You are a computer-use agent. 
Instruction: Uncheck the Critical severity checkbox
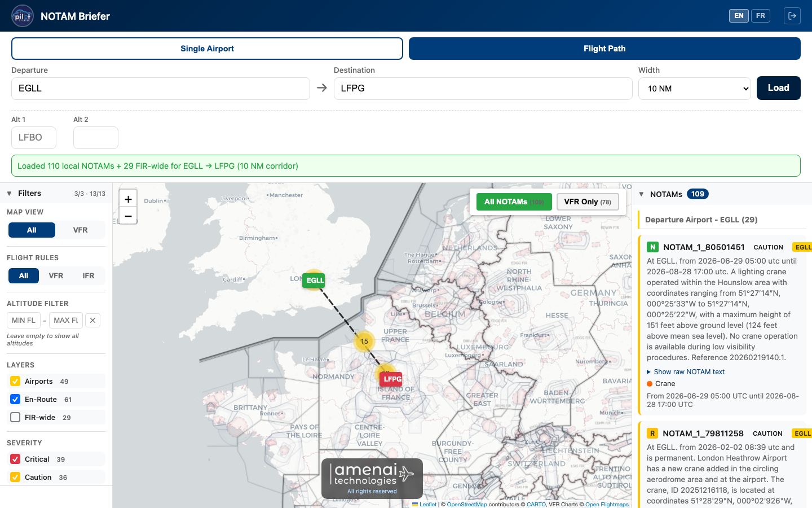[x=16, y=459]
